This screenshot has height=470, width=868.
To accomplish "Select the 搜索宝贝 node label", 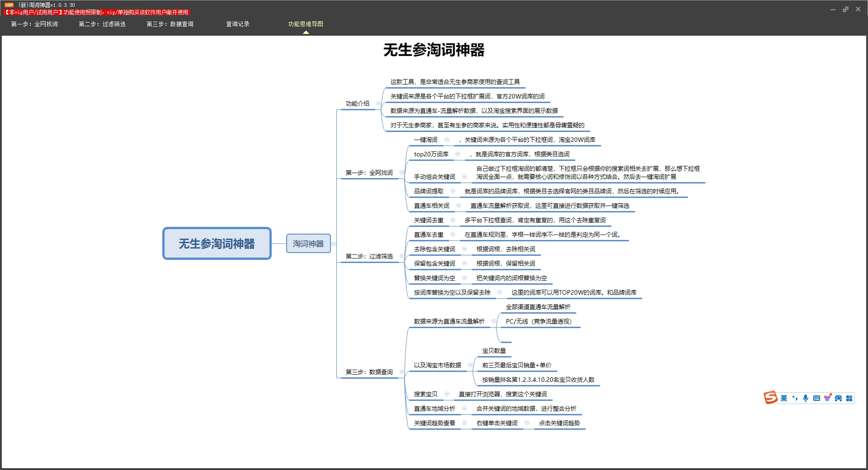I will (x=426, y=394).
